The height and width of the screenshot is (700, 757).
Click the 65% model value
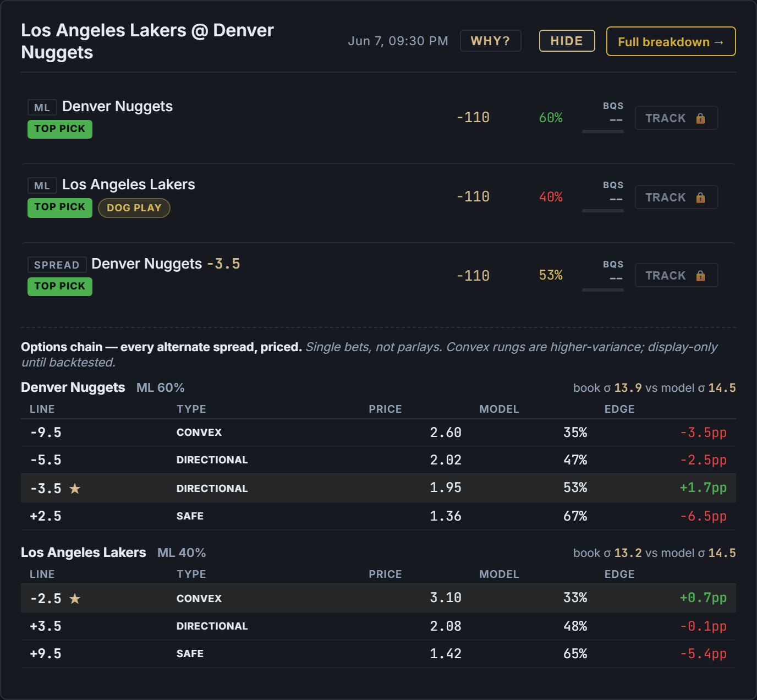pyautogui.click(x=575, y=654)
